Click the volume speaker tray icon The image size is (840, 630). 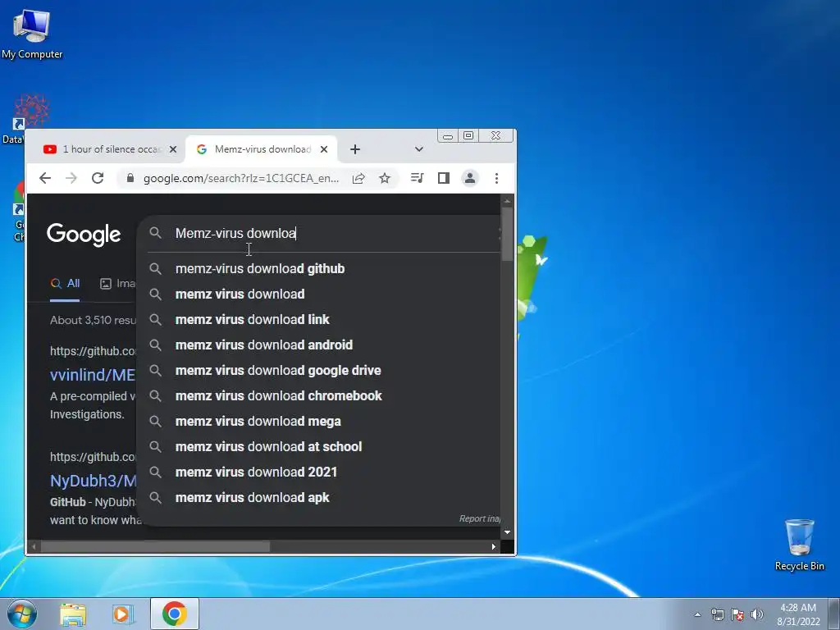(x=757, y=614)
